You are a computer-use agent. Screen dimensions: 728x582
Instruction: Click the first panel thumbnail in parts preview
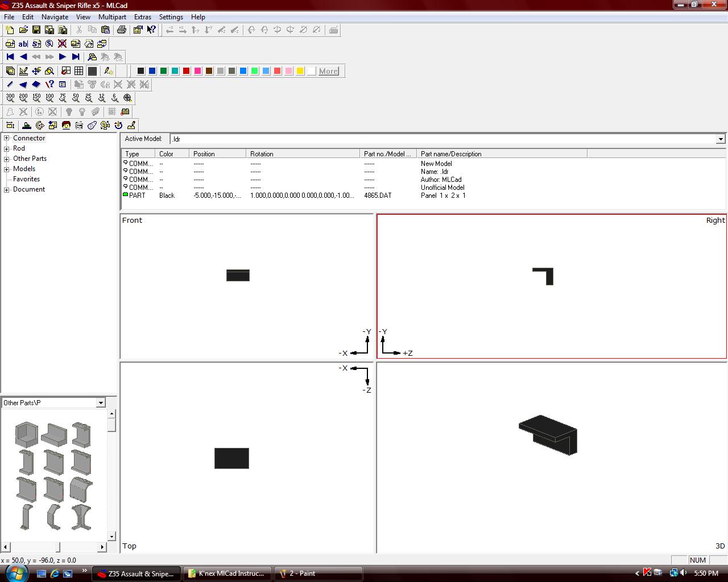coord(26,435)
